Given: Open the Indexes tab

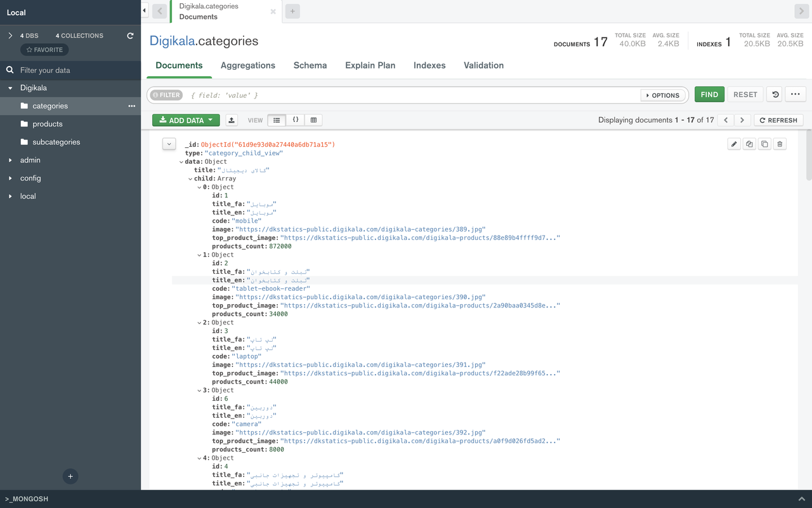Looking at the screenshot, I should point(429,65).
